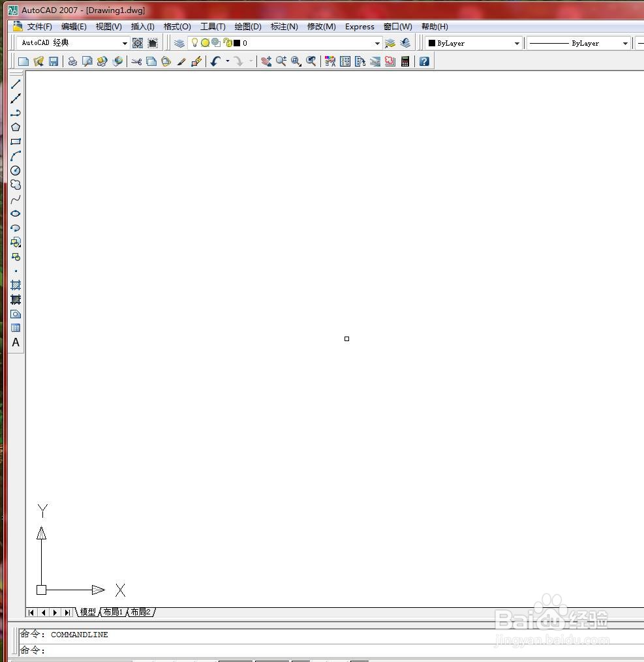Select the Point tool
The height and width of the screenshot is (662, 644).
16,271
